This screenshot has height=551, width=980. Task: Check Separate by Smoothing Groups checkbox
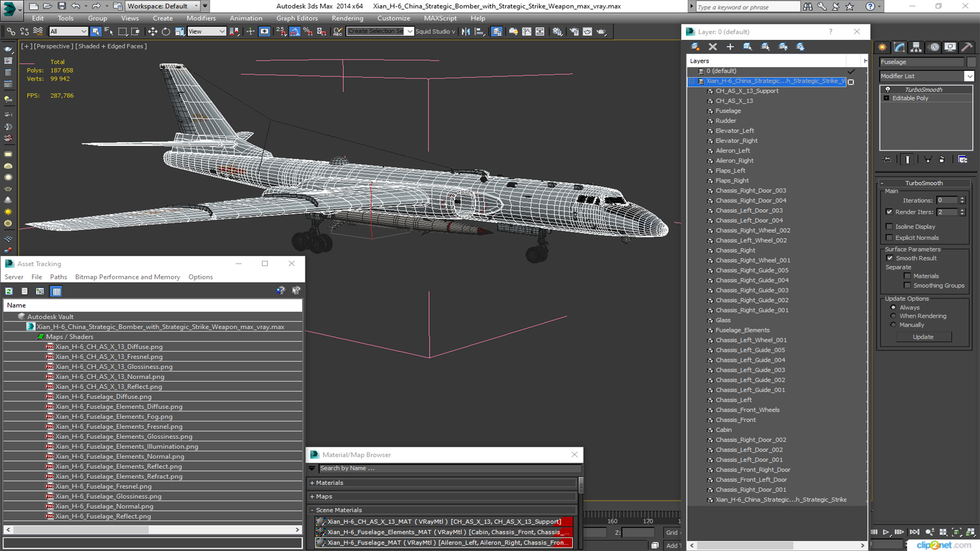click(907, 286)
